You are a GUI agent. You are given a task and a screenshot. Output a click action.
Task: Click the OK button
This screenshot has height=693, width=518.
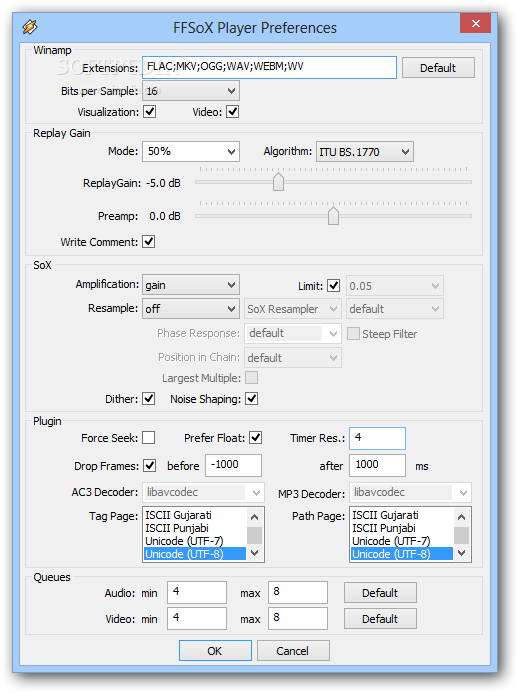coord(215,651)
